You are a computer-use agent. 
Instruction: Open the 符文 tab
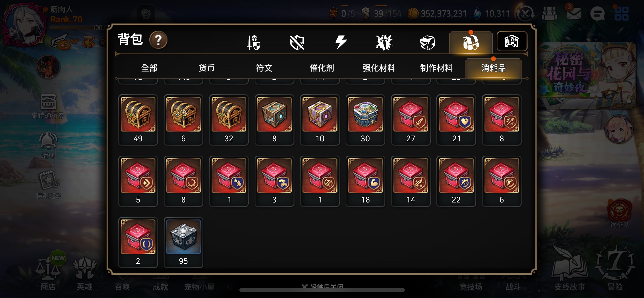click(264, 68)
